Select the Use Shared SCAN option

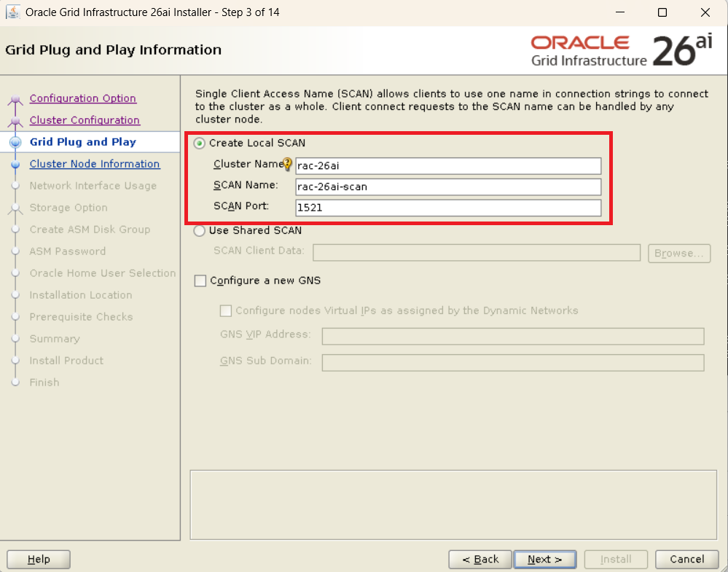pos(200,231)
